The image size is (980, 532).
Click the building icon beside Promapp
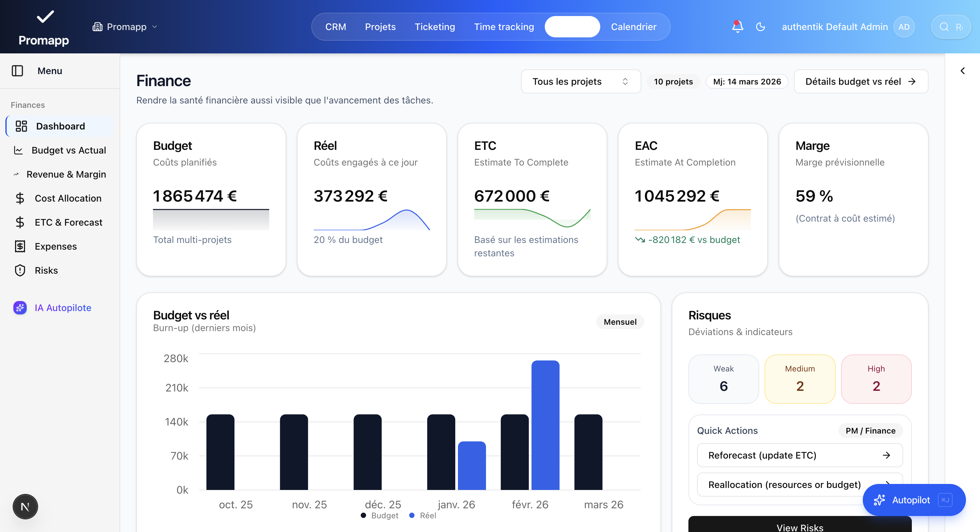(98, 27)
